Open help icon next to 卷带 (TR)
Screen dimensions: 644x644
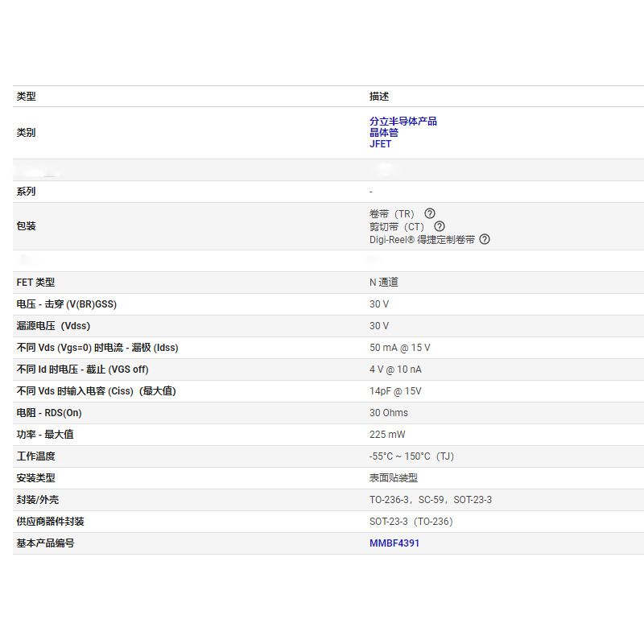tap(430, 213)
